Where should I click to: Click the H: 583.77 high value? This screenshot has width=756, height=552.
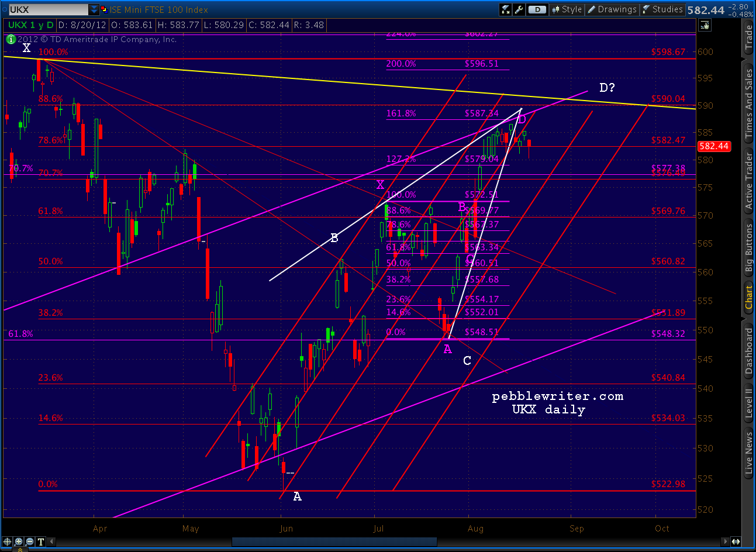tap(178, 25)
